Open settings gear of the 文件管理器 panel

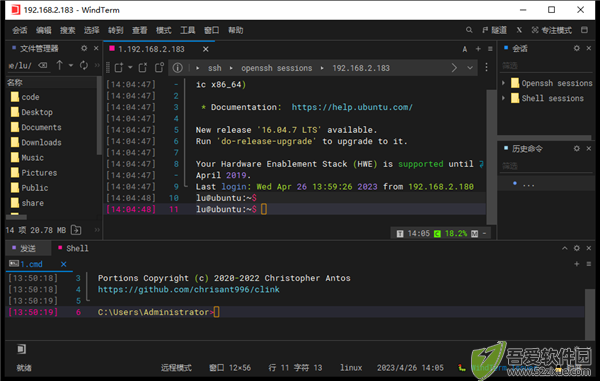84,48
